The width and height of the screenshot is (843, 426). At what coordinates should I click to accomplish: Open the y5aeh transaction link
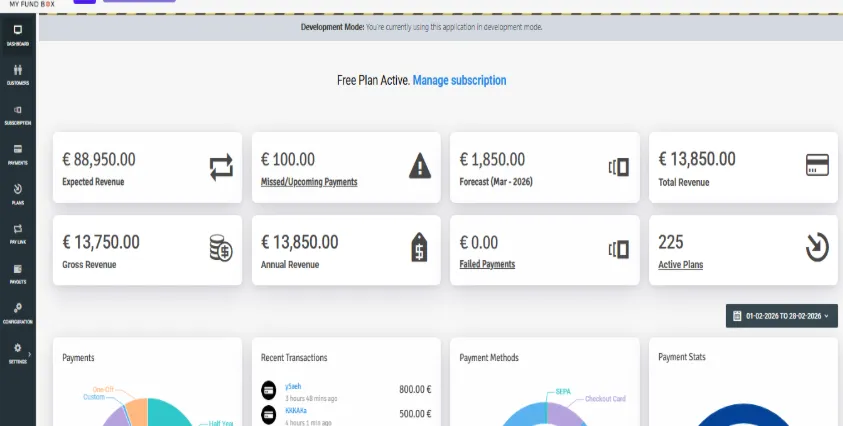(x=293, y=386)
